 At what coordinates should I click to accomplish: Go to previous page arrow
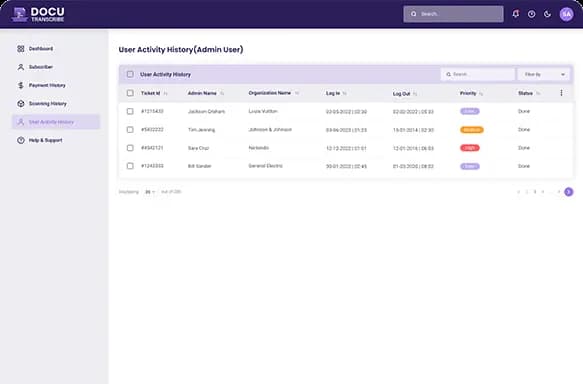click(x=518, y=192)
